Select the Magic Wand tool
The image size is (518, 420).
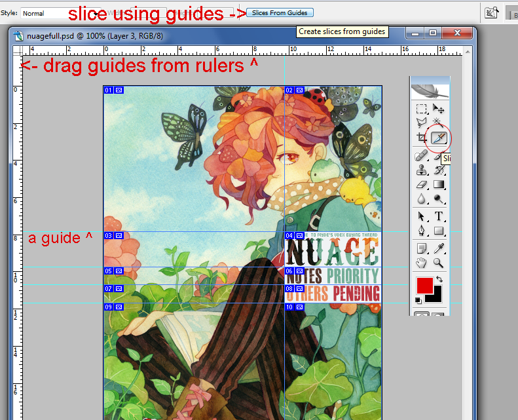pyautogui.click(x=438, y=123)
